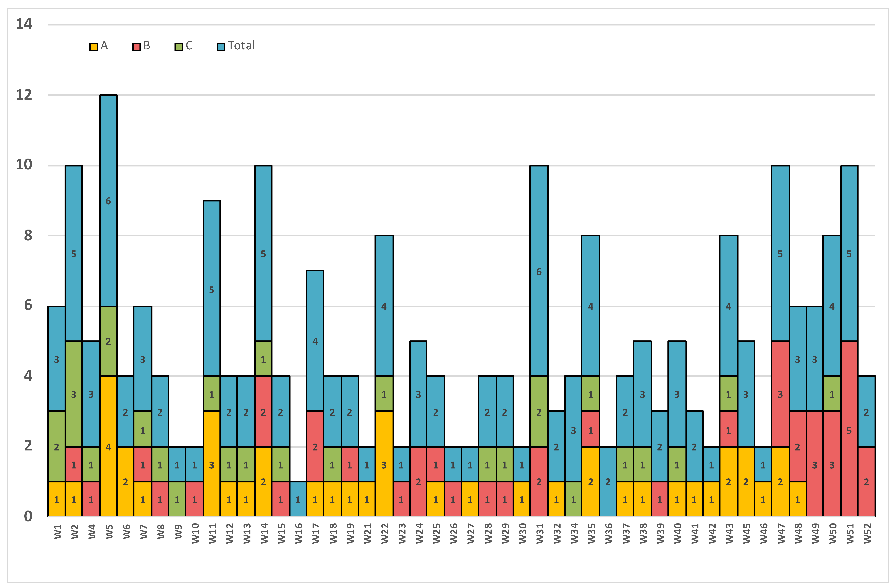Click W52's red B segment labeled 2
This screenshot has width=896, height=588.
click(867, 482)
